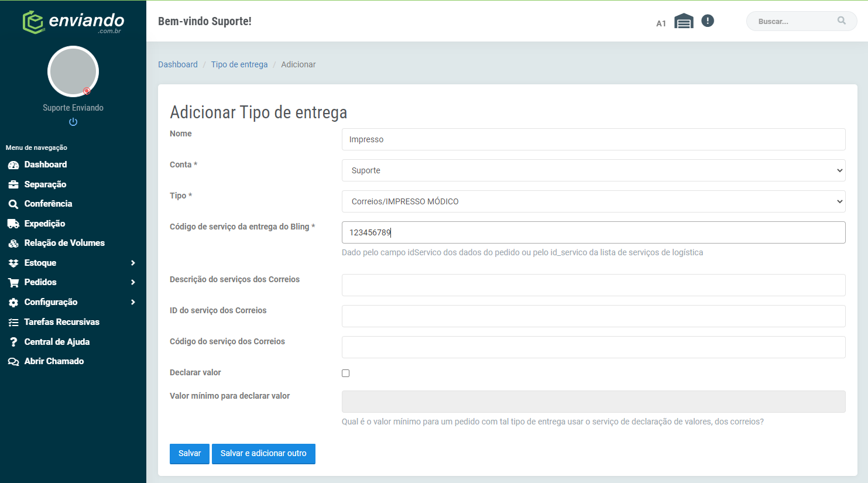Image resolution: width=868 pixels, height=483 pixels.
Task: Click the Adicionar Tipo de entrega heading
Action: click(259, 112)
